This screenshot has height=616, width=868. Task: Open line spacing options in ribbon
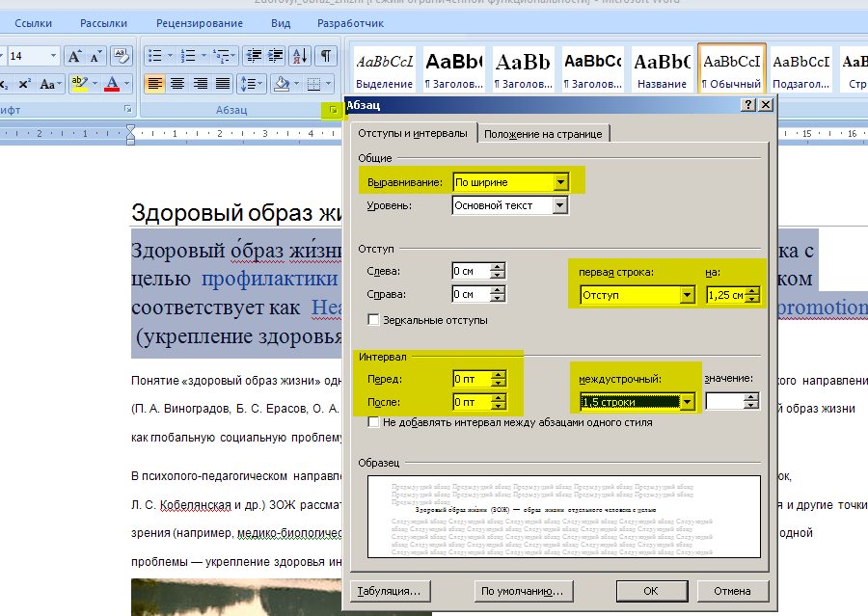click(x=252, y=84)
